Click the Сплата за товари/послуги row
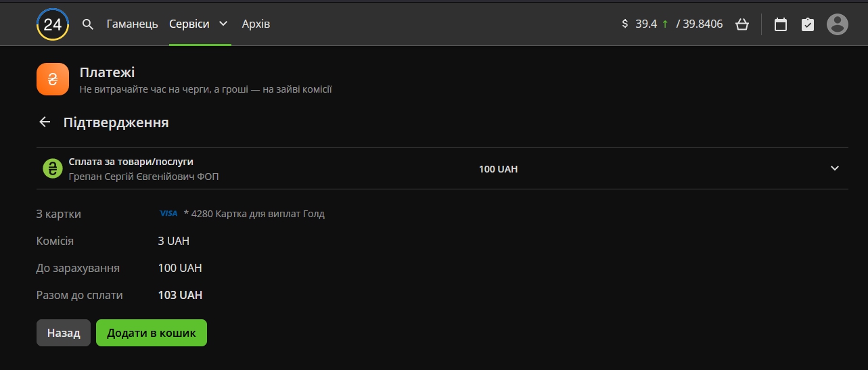 [x=131, y=162]
